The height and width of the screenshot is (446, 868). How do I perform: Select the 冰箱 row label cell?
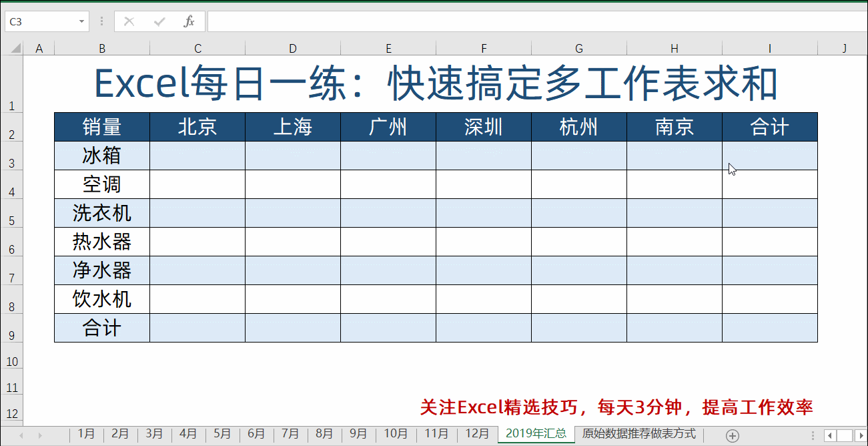point(102,156)
